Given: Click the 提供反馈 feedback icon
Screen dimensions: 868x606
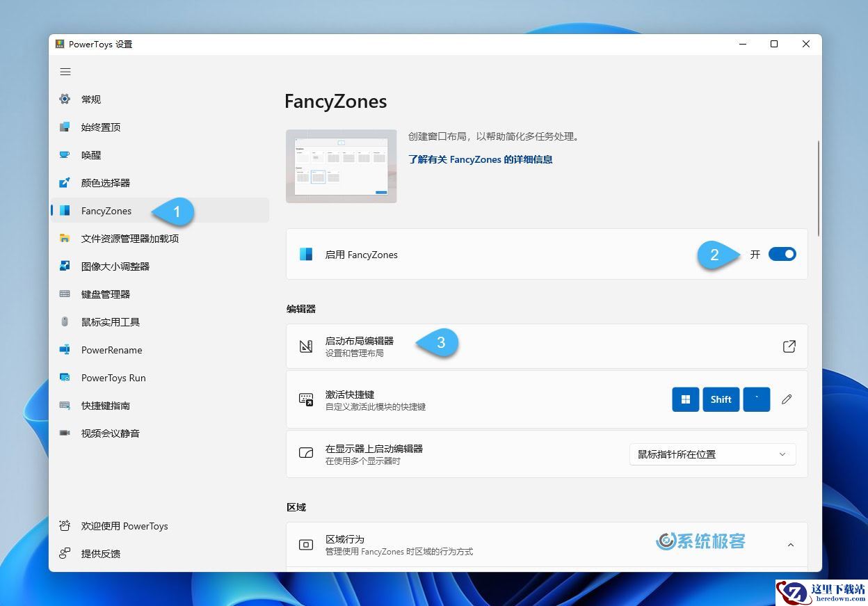Looking at the screenshot, I should coord(65,553).
